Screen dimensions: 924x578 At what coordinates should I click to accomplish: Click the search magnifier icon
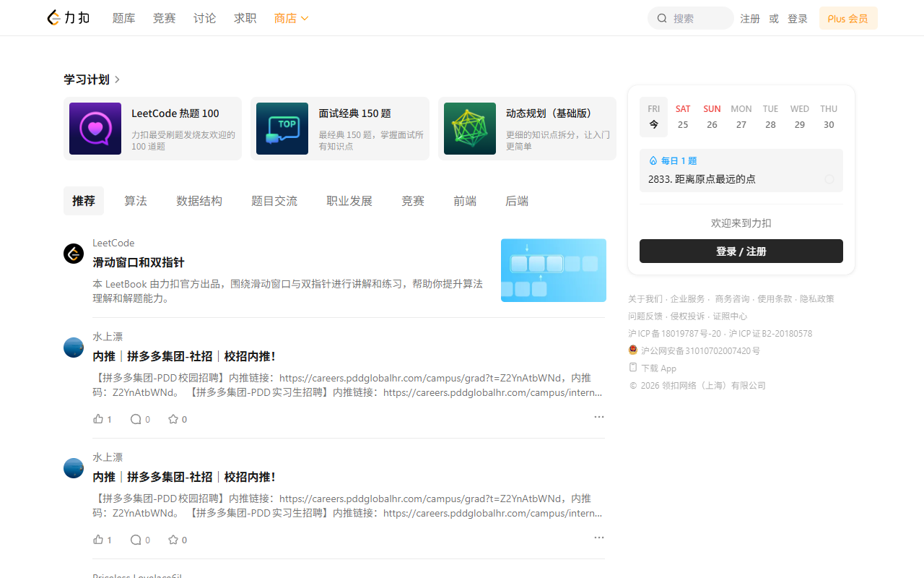(x=662, y=18)
